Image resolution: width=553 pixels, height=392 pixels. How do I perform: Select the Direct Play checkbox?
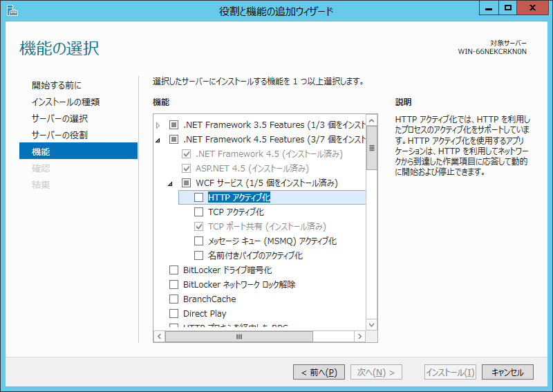click(x=174, y=314)
